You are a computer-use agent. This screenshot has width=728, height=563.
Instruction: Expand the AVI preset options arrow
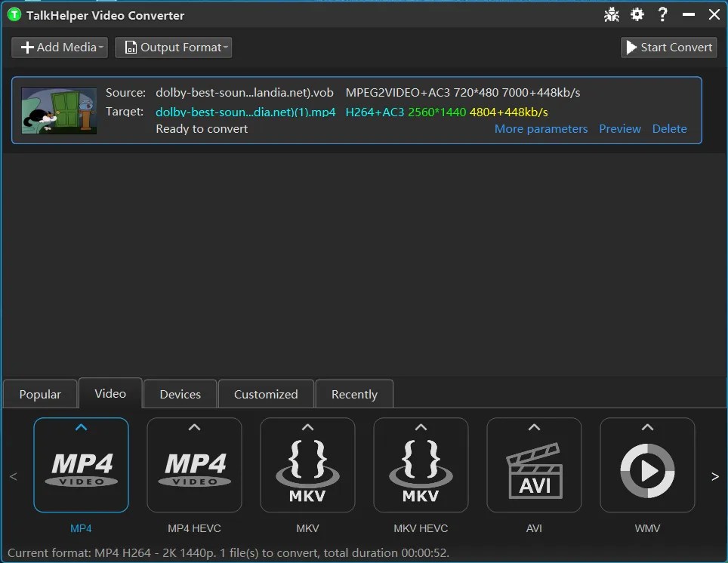(534, 426)
